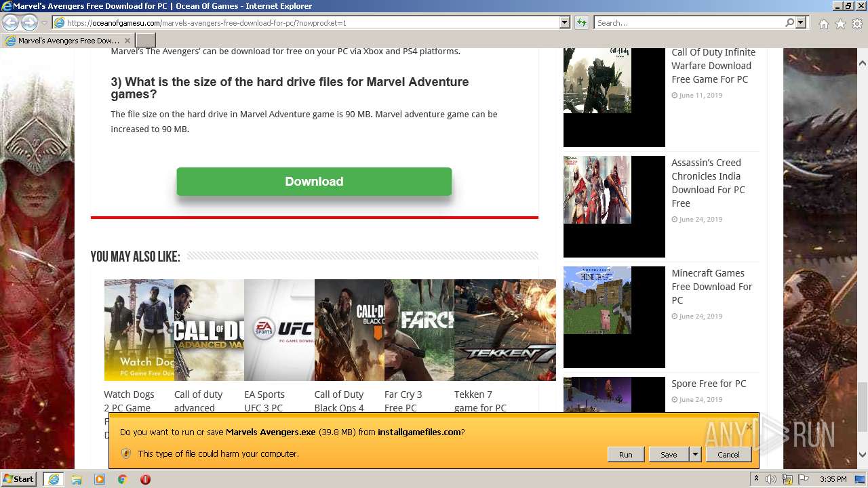The height and width of the screenshot is (488, 868).
Task: Open Action Center flag icon
Action: click(803, 479)
